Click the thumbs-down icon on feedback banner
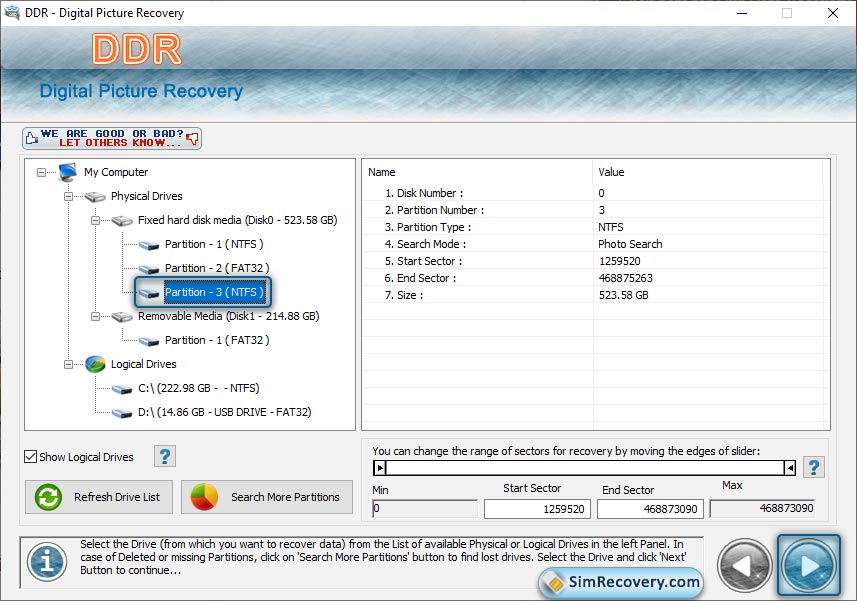857x601 pixels. click(192, 138)
